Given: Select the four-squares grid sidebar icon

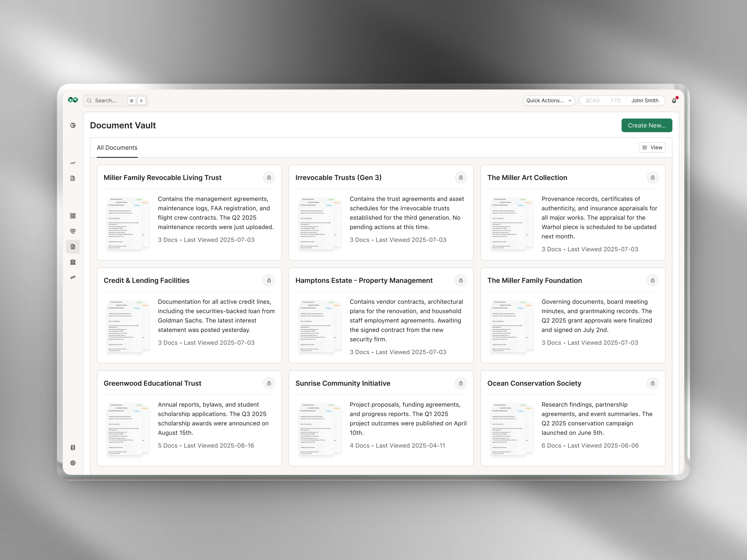Looking at the screenshot, I should point(73,216).
